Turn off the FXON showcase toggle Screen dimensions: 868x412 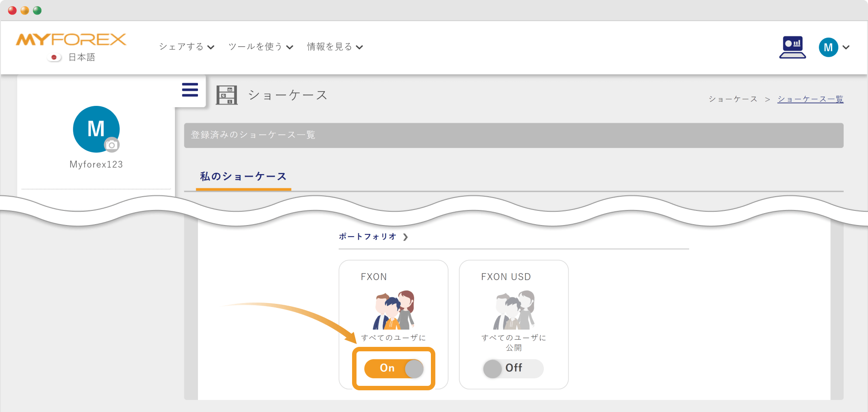click(393, 368)
